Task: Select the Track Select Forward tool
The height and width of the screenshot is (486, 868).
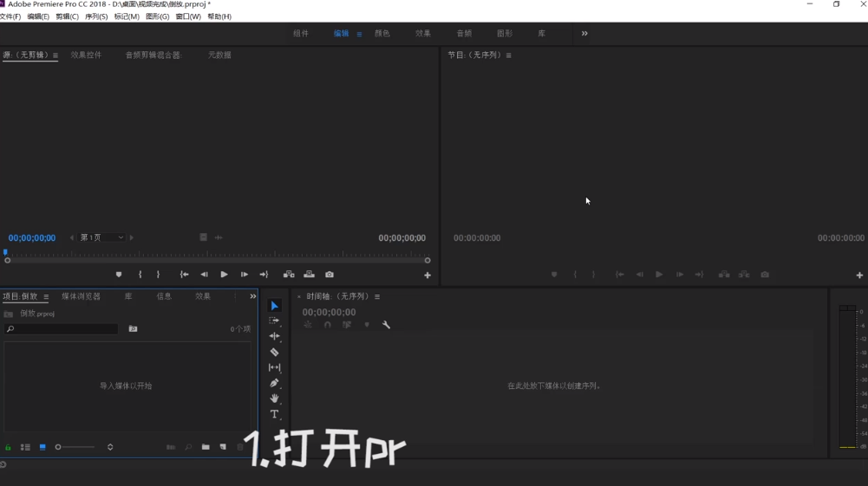Action: [275, 321]
